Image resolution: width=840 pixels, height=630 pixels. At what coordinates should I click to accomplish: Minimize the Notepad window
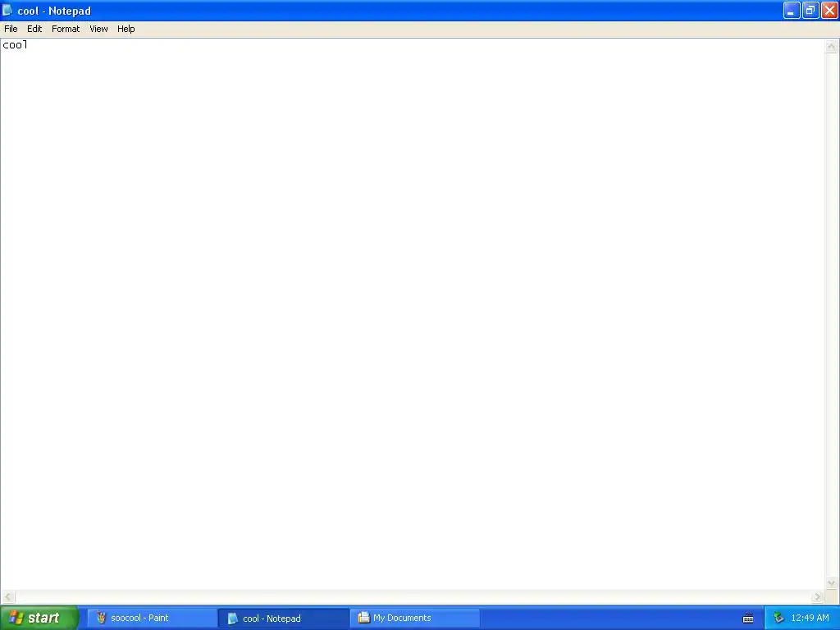[x=792, y=10]
